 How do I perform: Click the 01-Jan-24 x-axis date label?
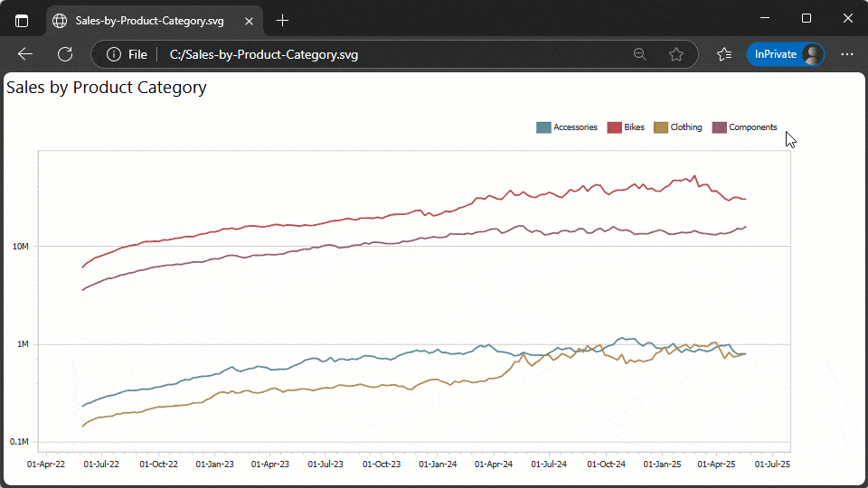pyautogui.click(x=438, y=465)
